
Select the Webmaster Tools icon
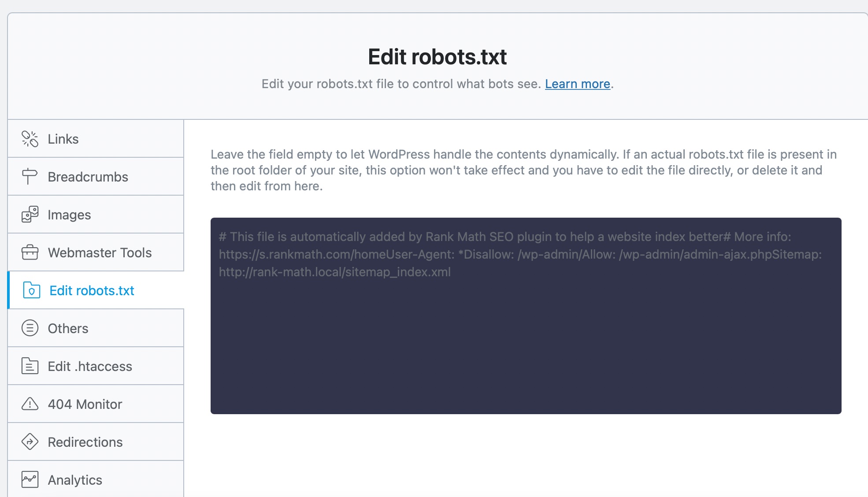pyautogui.click(x=30, y=252)
